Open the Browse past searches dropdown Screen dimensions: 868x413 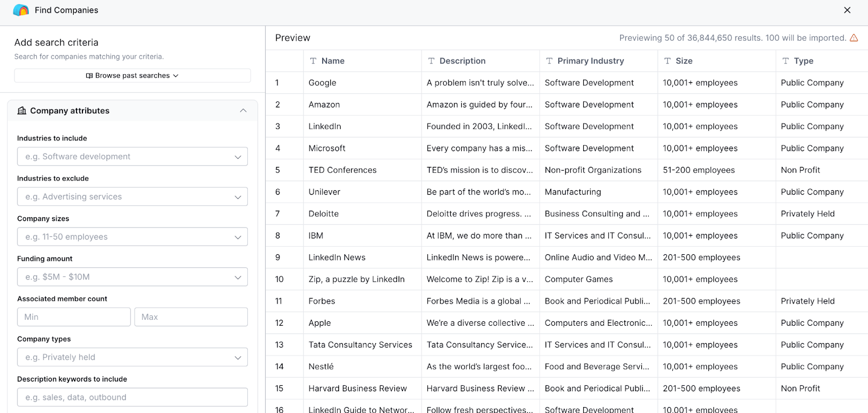[132, 76]
